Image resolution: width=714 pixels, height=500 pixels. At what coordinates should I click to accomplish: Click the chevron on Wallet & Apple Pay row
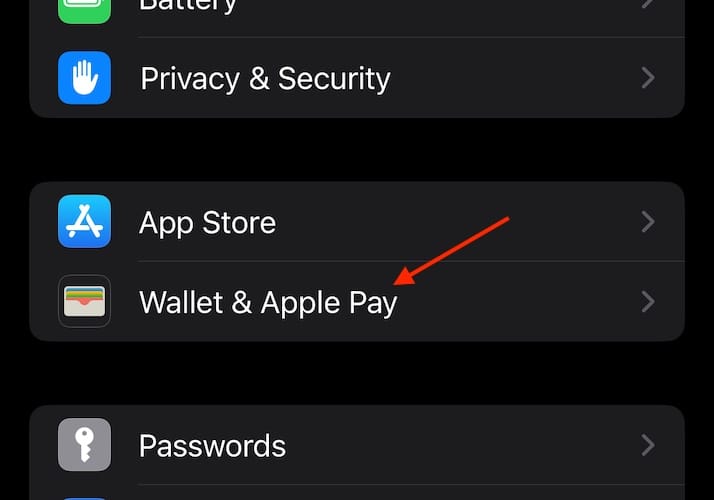point(648,301)
